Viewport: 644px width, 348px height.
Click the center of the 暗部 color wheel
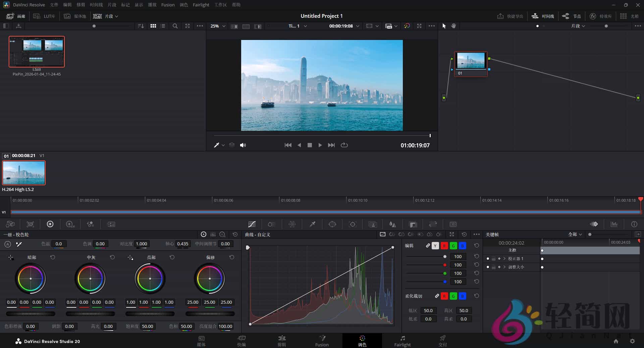pyautogui.click(x=31, y=279)
